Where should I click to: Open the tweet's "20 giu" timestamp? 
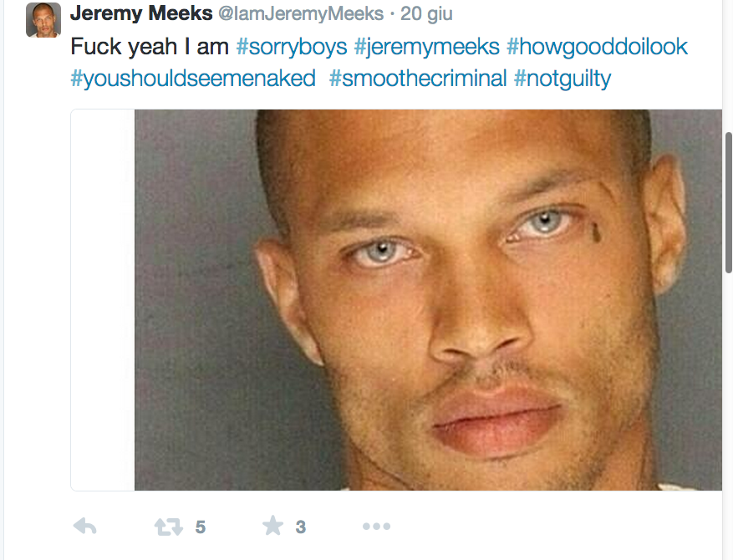click(x=426, y=14)
